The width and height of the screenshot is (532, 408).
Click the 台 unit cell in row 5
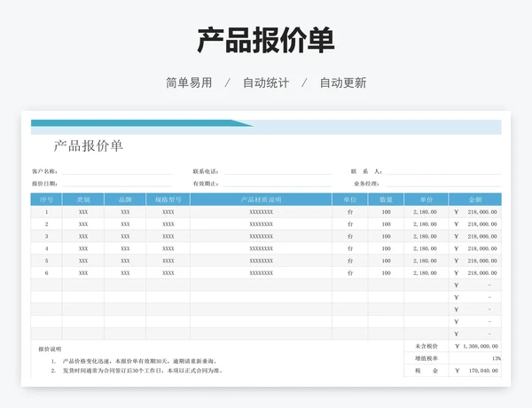click(x=350, y=261)
